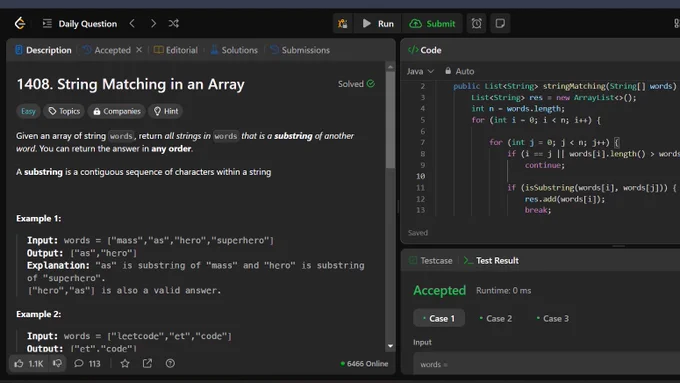680x383 pixels.
Task: Select Case 3 result
Action: click(x=552, y=318)
